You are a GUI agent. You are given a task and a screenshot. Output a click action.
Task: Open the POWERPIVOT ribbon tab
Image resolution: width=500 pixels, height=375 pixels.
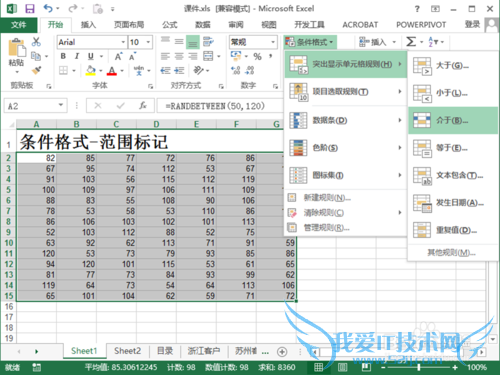pyautogui.click(x=421, y=25)
